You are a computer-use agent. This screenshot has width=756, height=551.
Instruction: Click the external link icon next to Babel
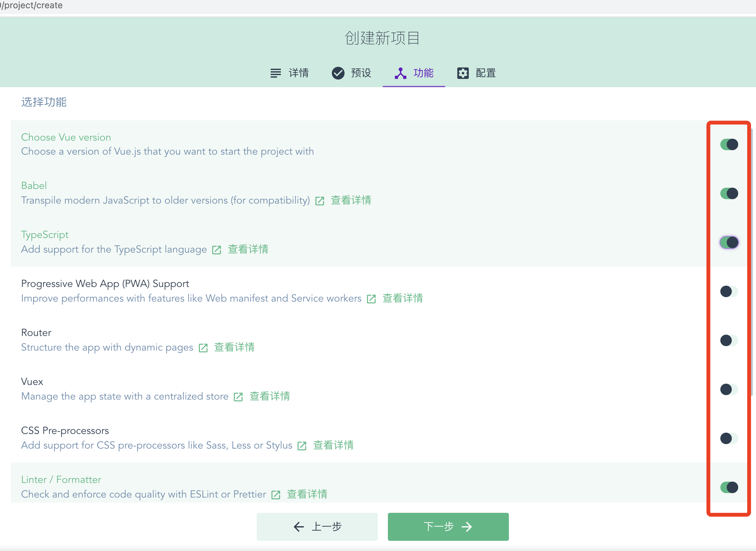pos(320,201)
